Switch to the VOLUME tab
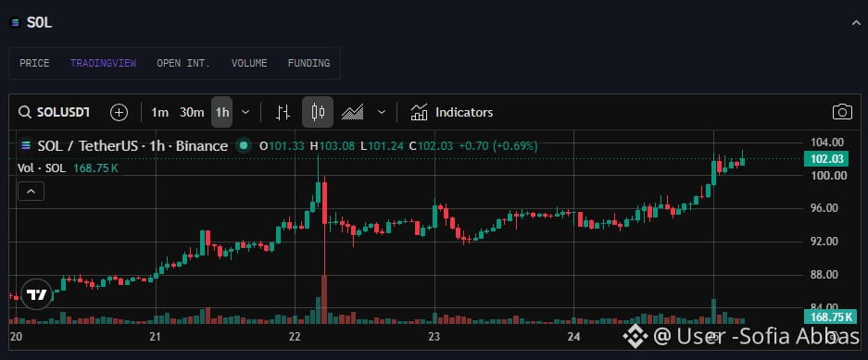This screenshot has height=360, width=868. pyautogui.click(x=249, y=63)
